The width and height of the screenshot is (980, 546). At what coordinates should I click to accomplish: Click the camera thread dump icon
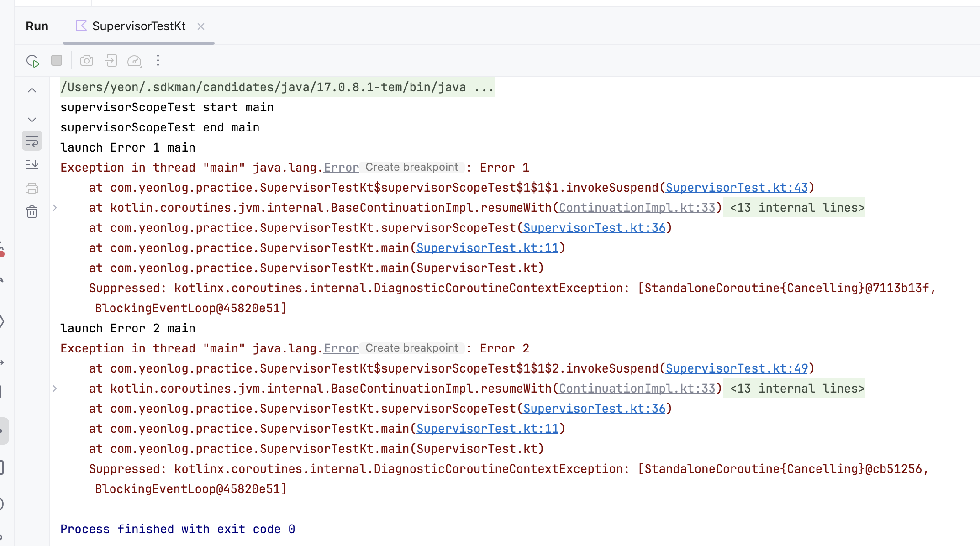pos(87,61)
